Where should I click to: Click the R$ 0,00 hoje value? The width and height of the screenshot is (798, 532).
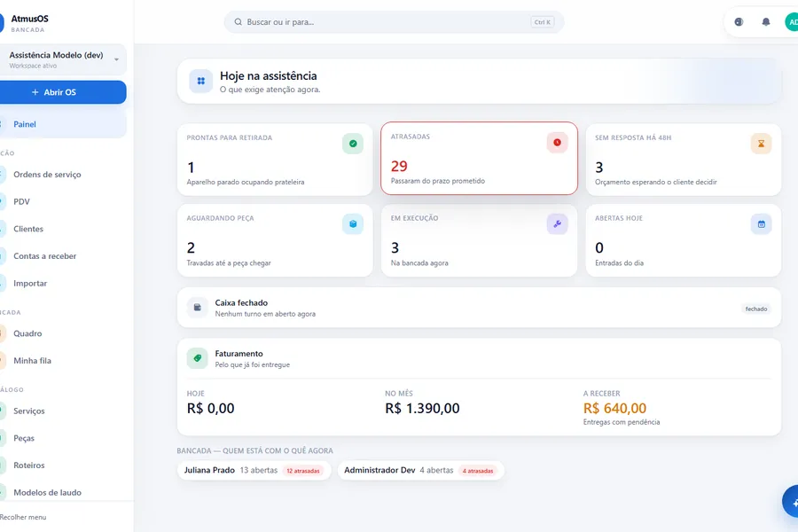(211, 408)
